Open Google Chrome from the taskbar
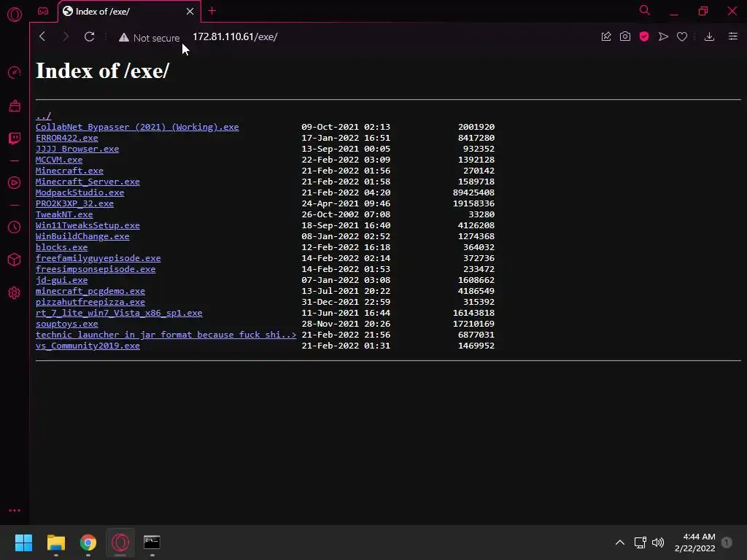747x560 pixels. click(x=88, y=542)
